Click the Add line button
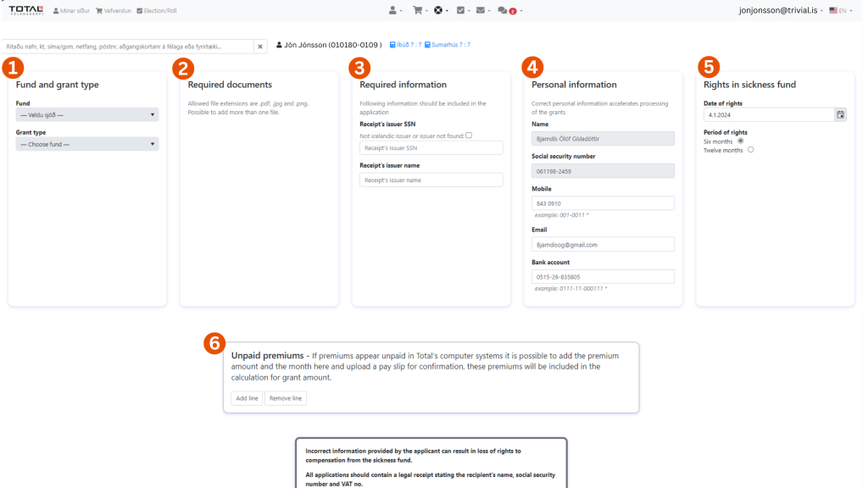 coord(247,398)
